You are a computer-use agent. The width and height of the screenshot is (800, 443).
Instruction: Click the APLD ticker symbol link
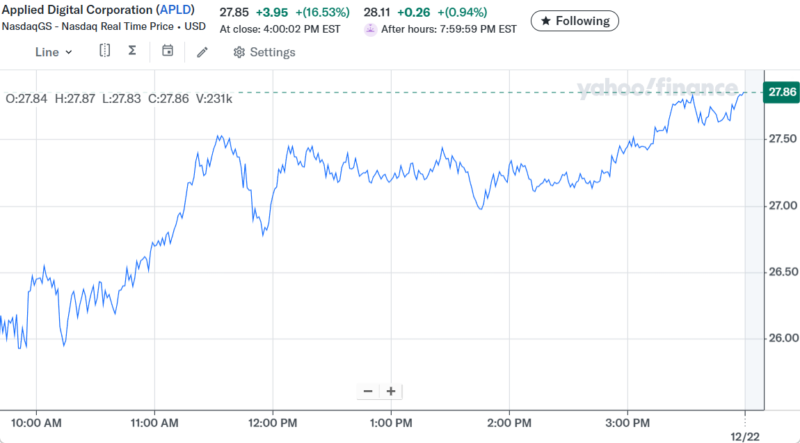point(175,10)
